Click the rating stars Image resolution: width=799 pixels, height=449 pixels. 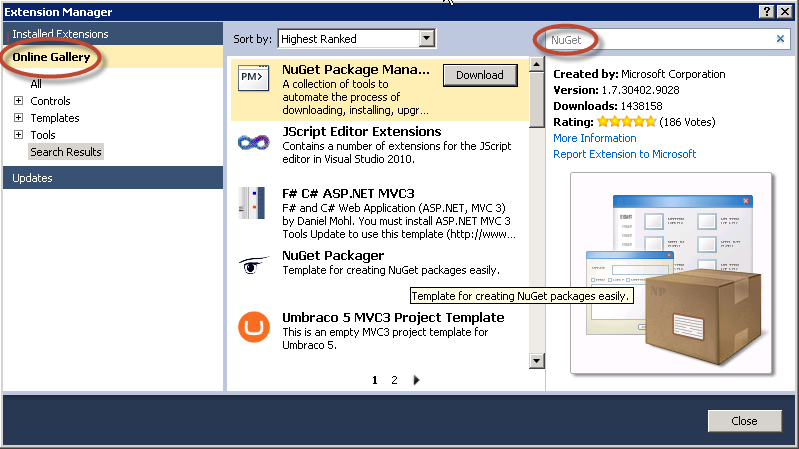tap(626, 122)
